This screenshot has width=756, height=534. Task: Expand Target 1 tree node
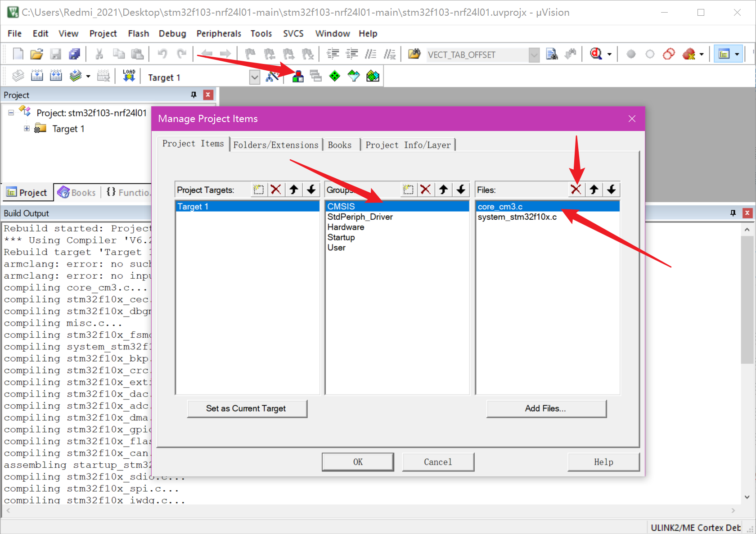(27, 129)
